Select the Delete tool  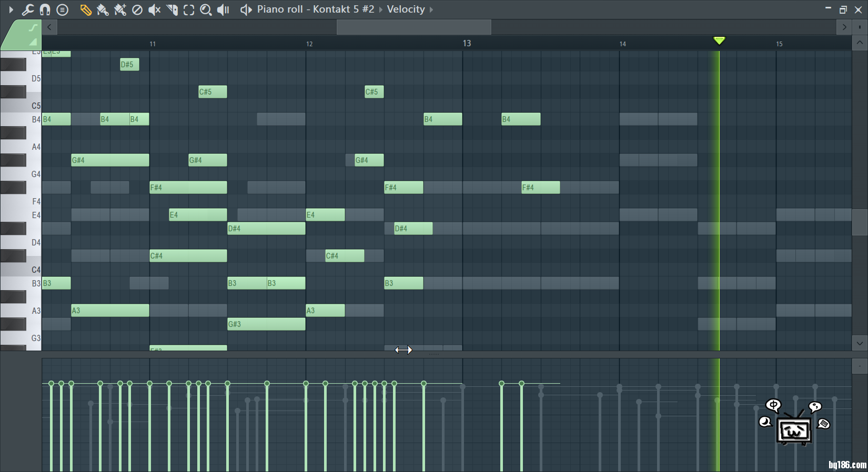(137, 9)
